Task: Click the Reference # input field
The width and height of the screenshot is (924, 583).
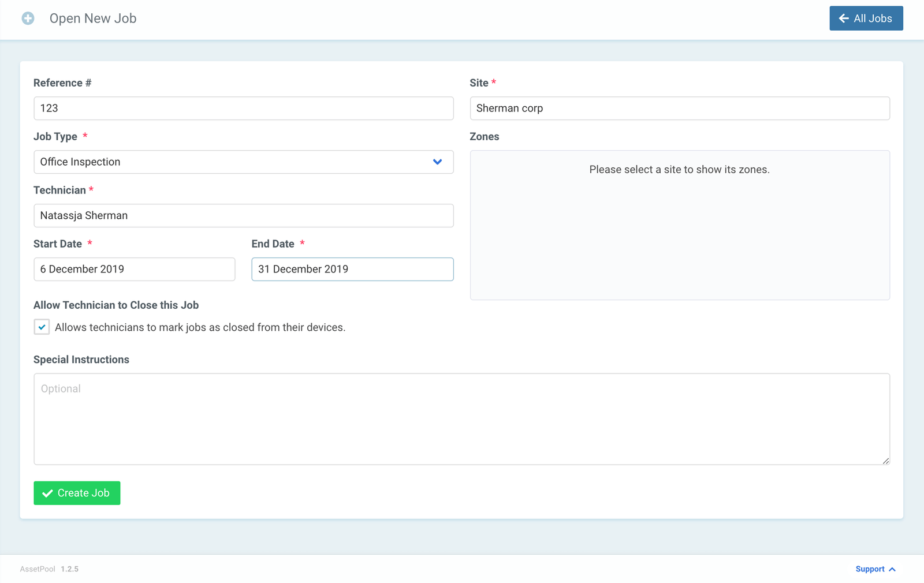Action: click(x=244, y=109)
